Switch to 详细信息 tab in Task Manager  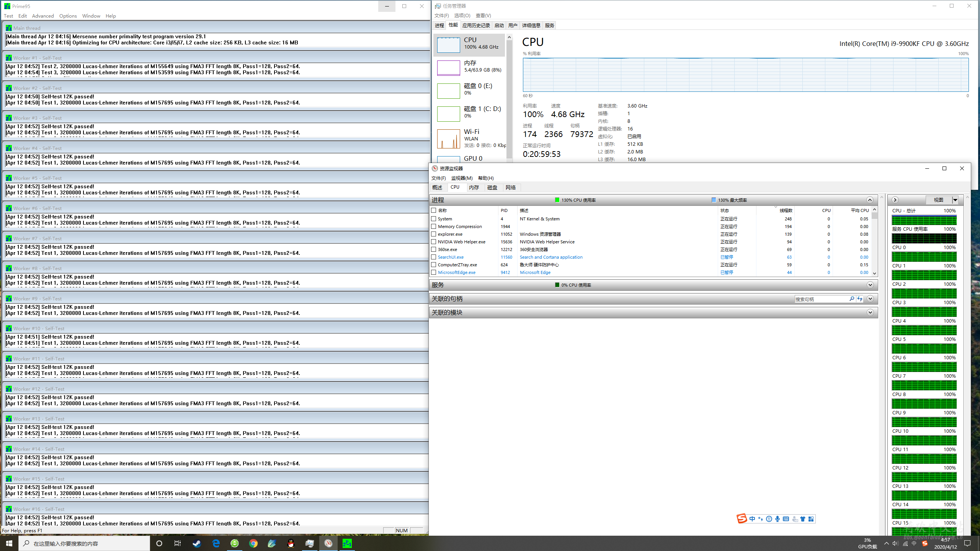pos(531,26)
